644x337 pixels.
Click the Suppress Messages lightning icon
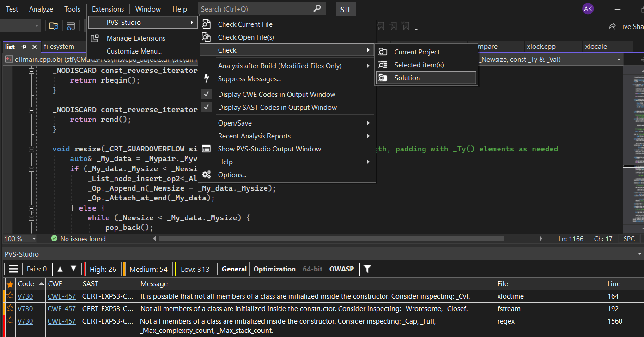pyautogui.click(x=207, y=79)
